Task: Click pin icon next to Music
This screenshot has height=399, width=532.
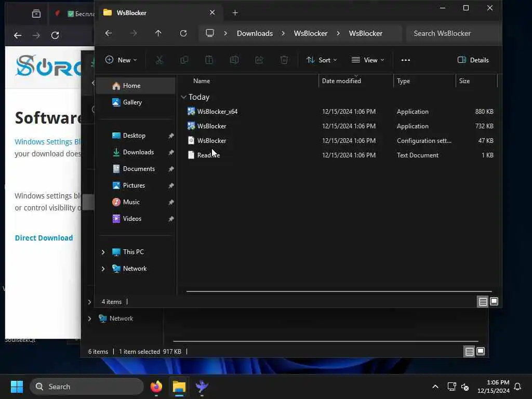Action: (171, 202)
